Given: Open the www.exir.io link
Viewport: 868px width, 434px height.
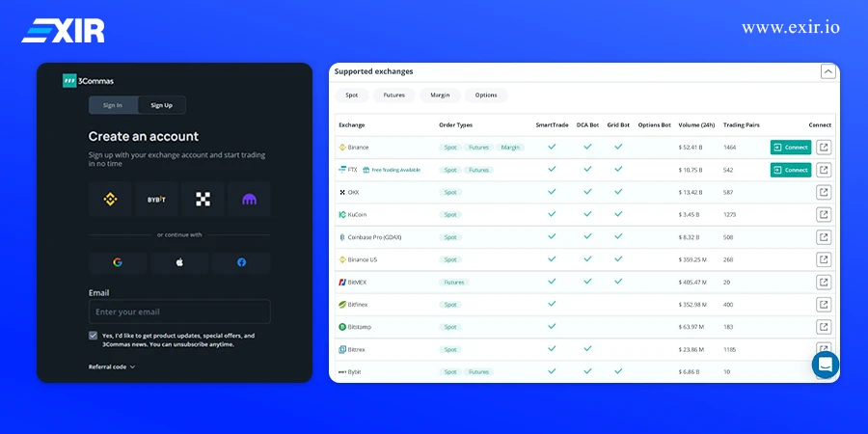Looking at the screenshot, I should 791,28.
